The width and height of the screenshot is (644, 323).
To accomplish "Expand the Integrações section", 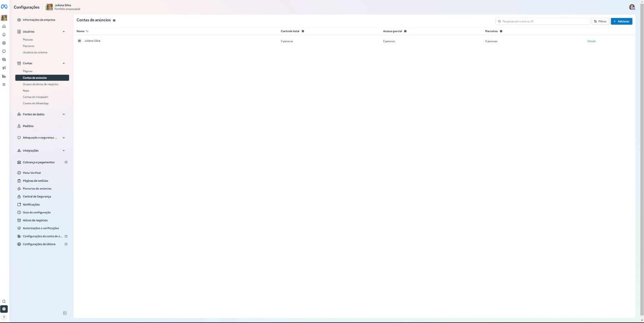I will [64, 150].
